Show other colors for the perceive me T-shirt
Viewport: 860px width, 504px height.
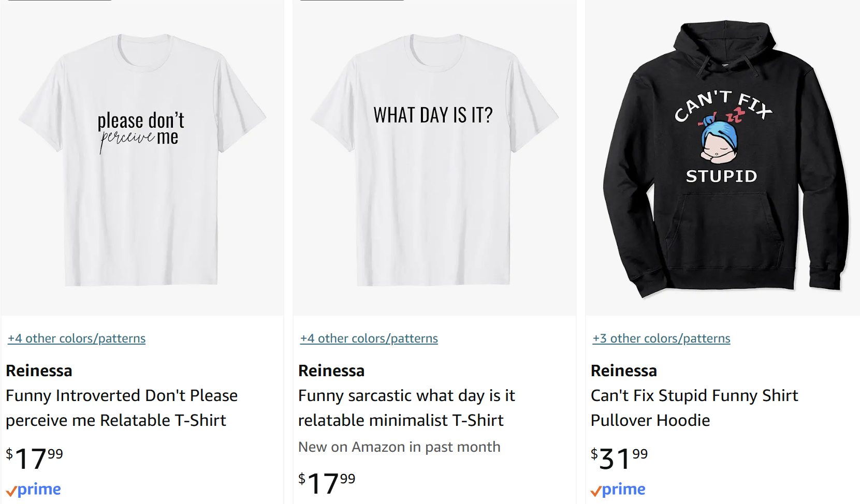(77, 338)
